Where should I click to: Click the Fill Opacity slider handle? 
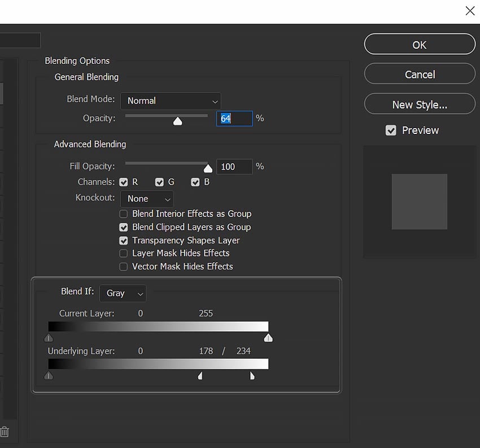(208, 168)
